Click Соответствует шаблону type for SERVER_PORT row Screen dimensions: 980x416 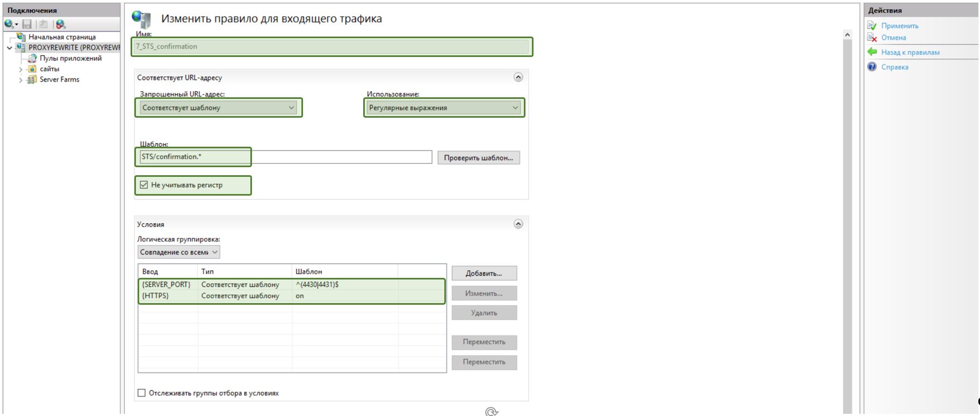[x=240, y=284]
